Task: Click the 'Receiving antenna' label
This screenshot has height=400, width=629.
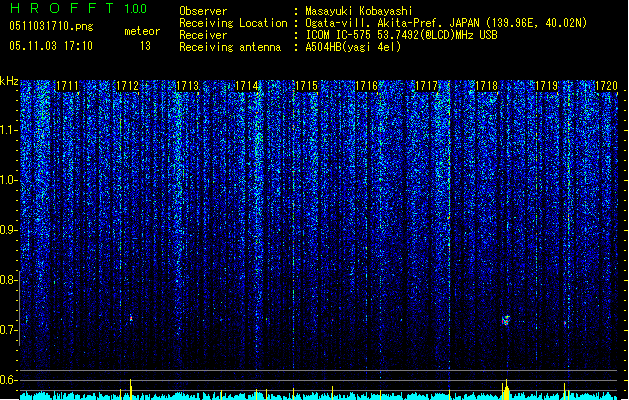Action: pos(230,47)
